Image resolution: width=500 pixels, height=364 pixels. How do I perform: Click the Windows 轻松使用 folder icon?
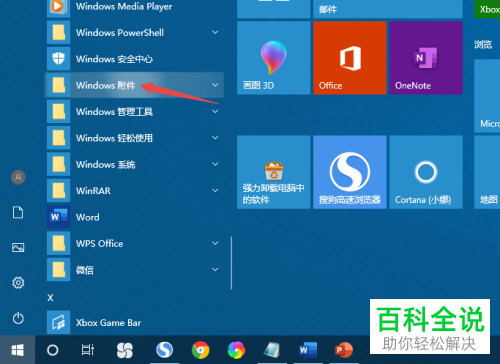coord(58,138)
